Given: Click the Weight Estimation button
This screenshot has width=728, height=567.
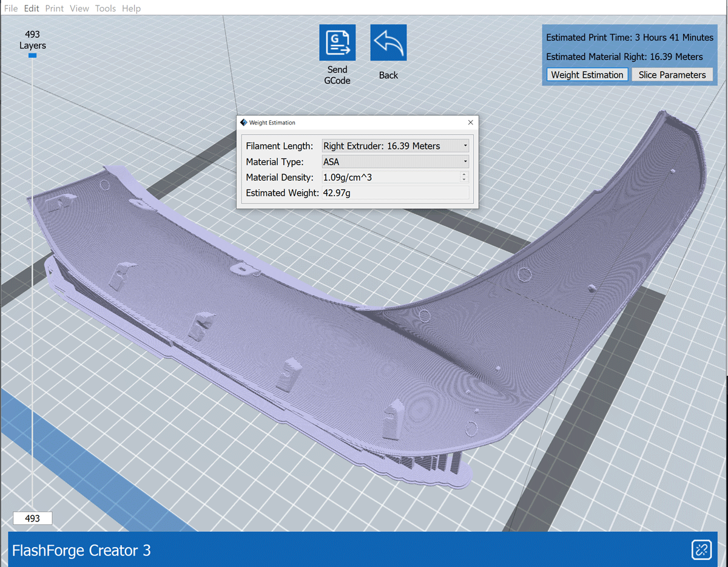Looking at the screenshot, I should (x=587, y=74).
